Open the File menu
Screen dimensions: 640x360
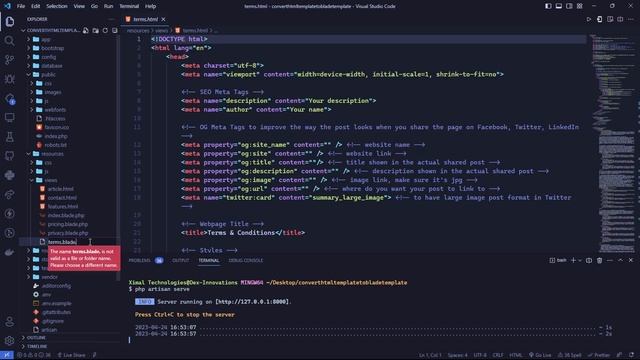tap(21, 6)
